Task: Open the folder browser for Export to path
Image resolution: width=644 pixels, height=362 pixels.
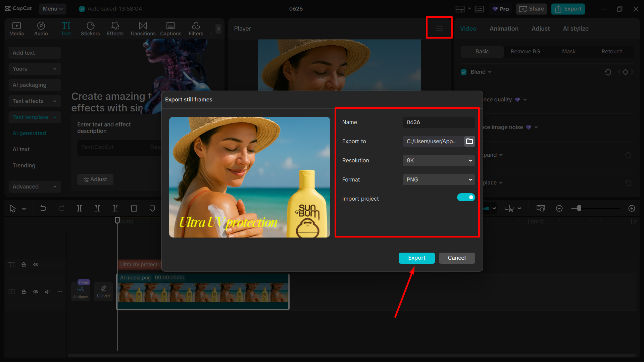Action: pos(469,141)
